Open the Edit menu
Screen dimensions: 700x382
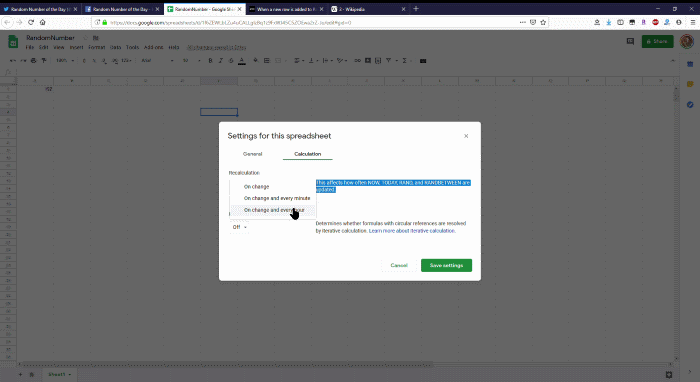pos(43,47)
